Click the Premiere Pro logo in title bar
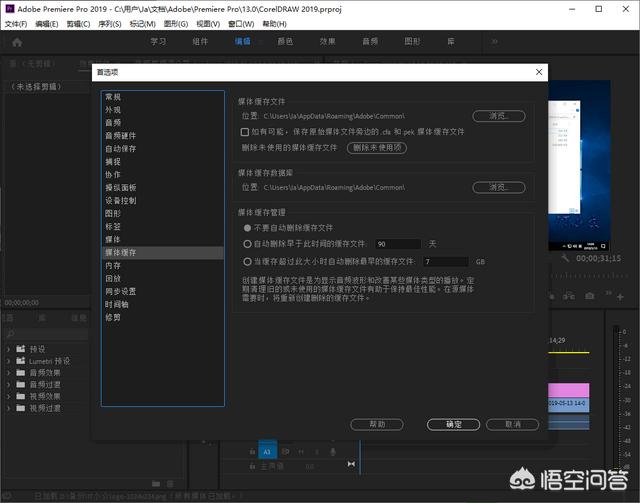 click(9, 9)
